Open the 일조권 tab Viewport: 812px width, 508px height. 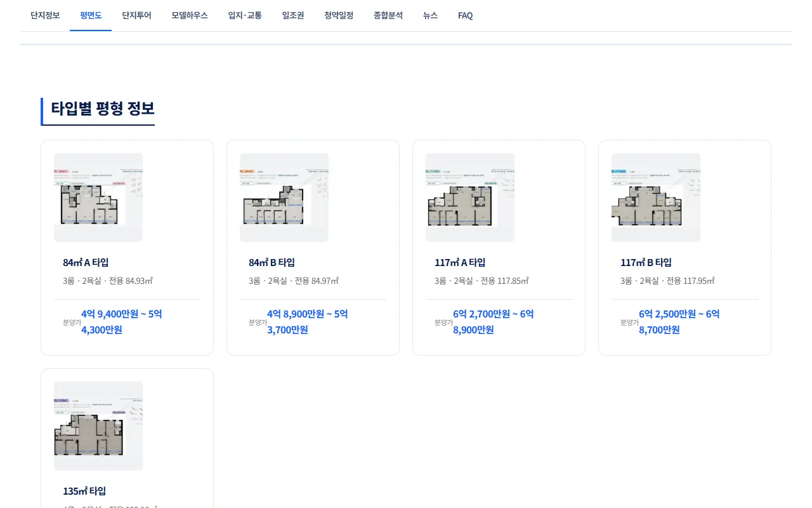point(293,15)
